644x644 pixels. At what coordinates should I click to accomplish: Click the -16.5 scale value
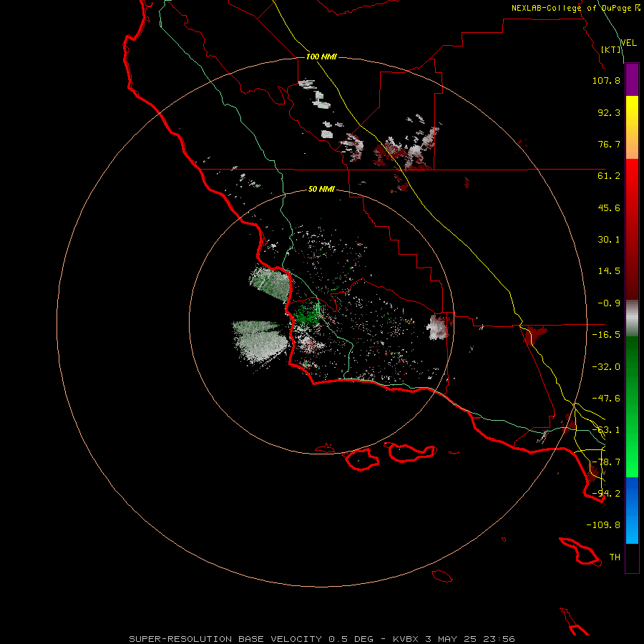pos(606,335)
